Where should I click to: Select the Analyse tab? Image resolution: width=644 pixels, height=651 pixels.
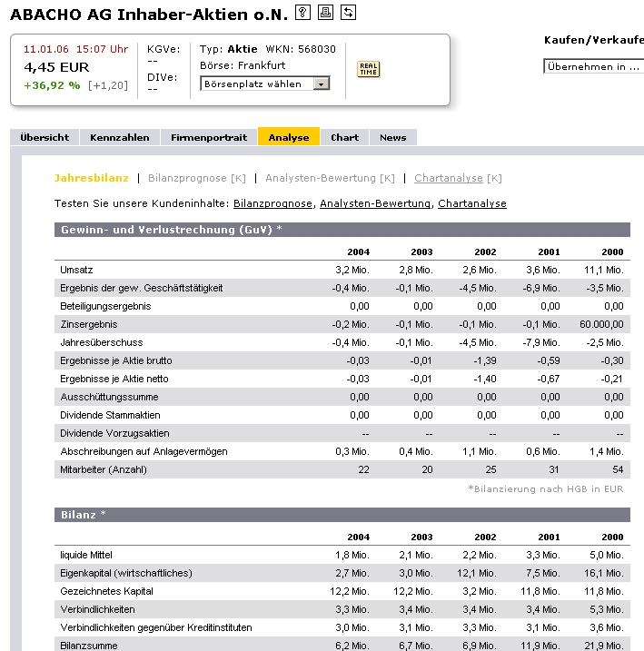(289, 137)
